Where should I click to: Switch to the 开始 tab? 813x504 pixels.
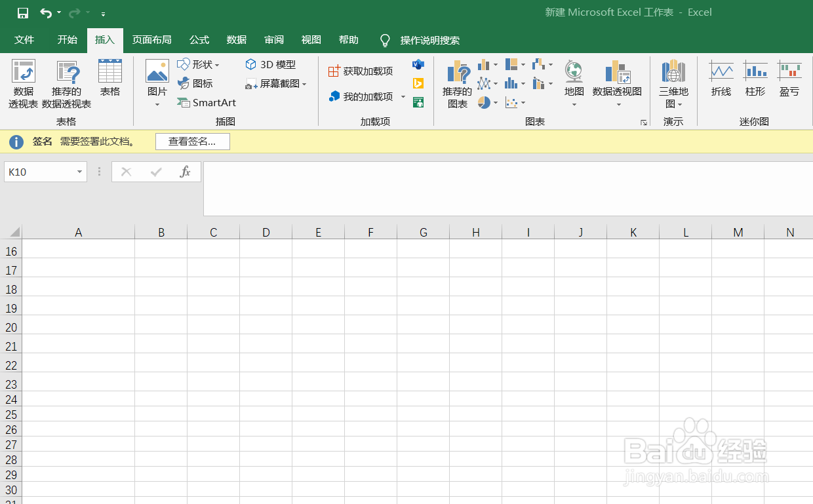67,40
